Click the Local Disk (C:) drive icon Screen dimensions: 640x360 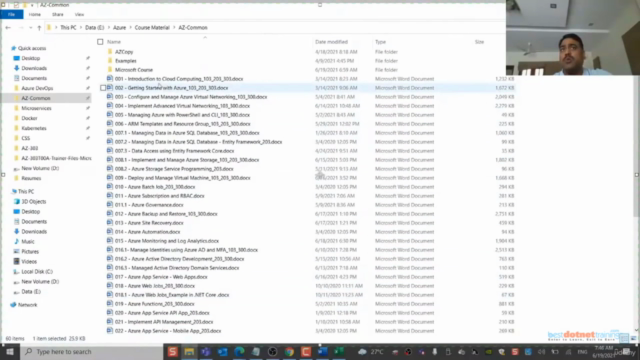point(17,271)
